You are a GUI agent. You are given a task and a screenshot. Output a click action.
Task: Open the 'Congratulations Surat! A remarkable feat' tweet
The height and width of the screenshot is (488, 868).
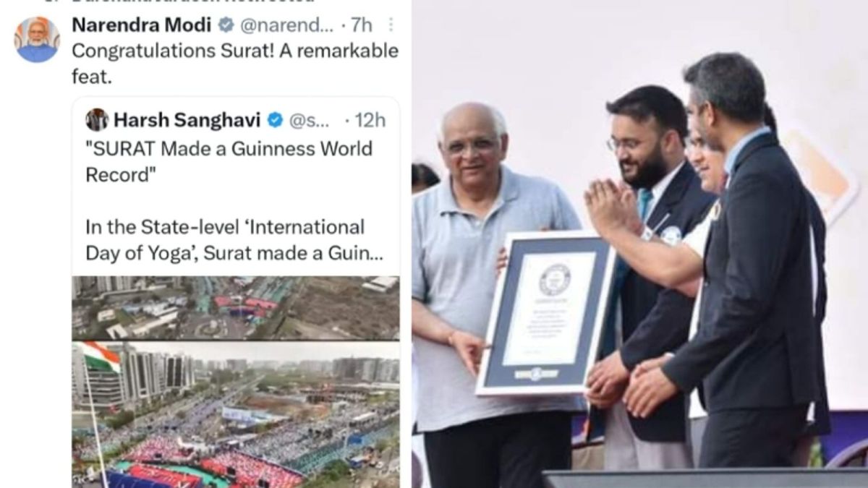(235, 64)
